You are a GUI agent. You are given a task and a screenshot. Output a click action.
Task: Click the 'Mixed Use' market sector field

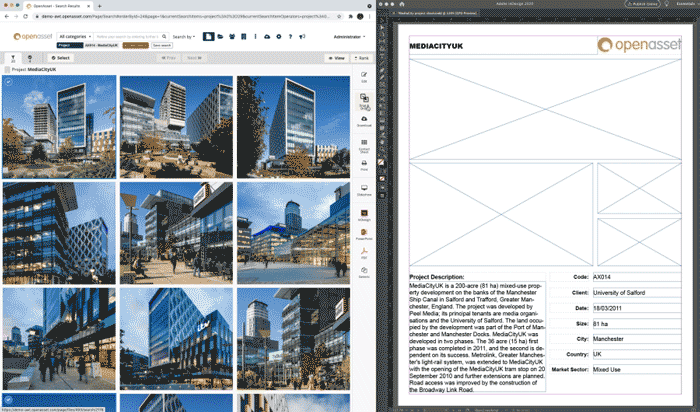tap(637, 370)
